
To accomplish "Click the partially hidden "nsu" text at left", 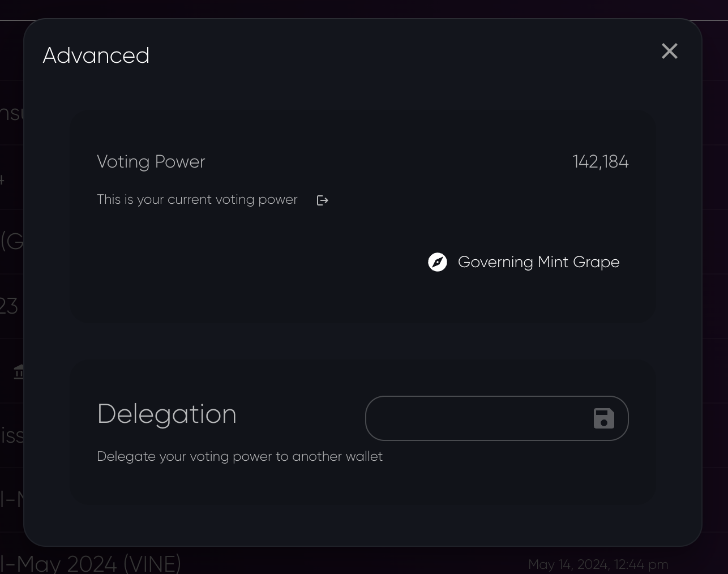I will coord(11,113).
